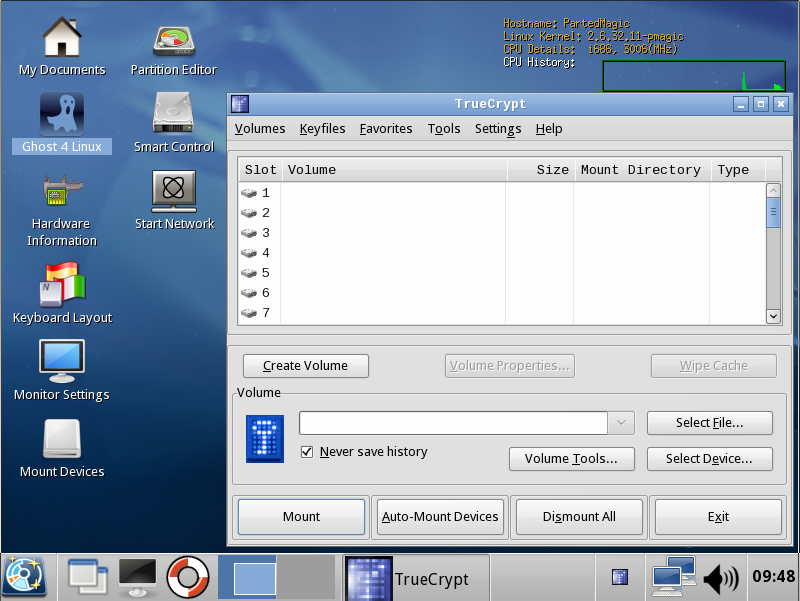Click the show desktop windows taskbar icon
Viewport: 800px width, 601px height.
87,577
